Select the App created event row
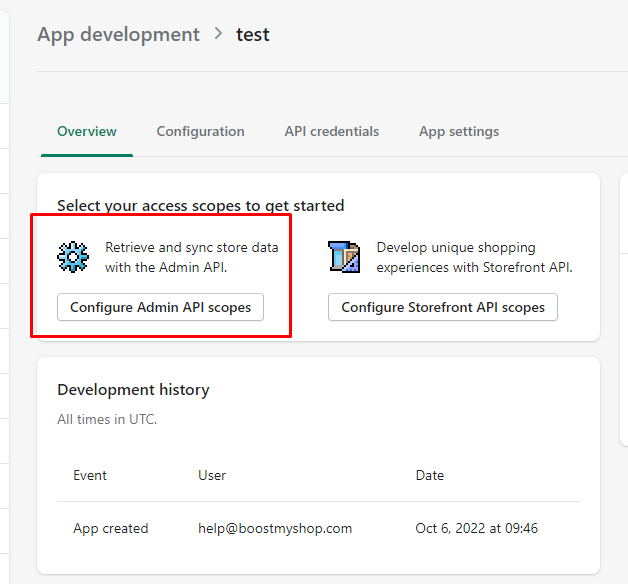 318,528
